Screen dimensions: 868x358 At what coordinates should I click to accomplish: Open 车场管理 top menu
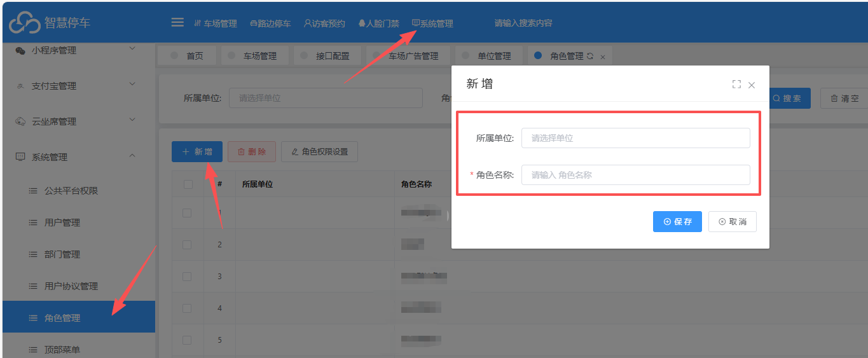[215, 24]
